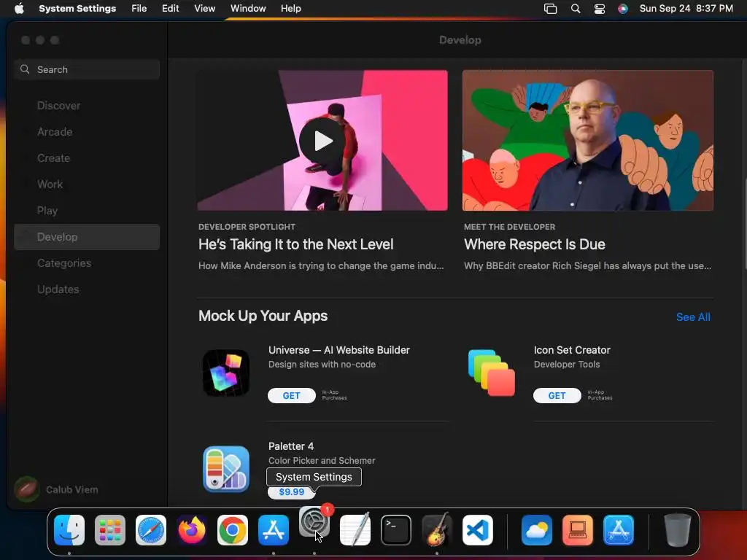Get Universe AI Website Builder
747x560 pixels.
(292, 396)
